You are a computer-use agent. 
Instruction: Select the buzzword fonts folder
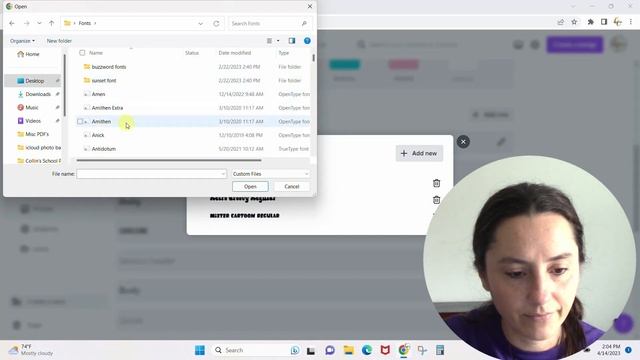[109, 67]
